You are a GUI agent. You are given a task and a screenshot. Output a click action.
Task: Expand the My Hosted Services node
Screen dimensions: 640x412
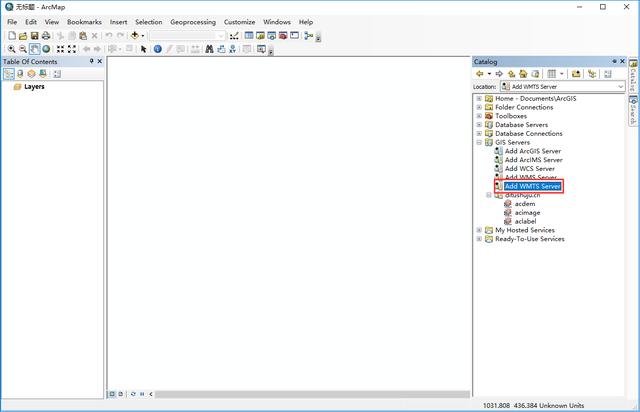tap(479, 230)
